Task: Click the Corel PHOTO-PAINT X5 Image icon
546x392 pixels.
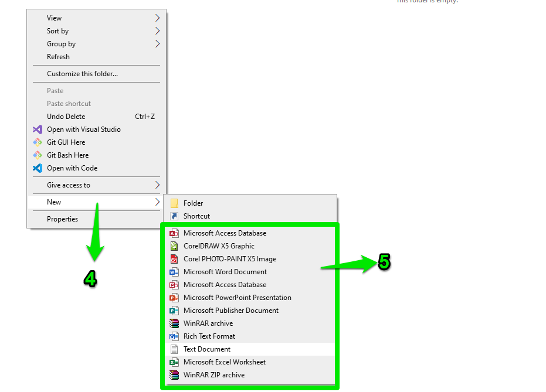Action: coord(174,259)
